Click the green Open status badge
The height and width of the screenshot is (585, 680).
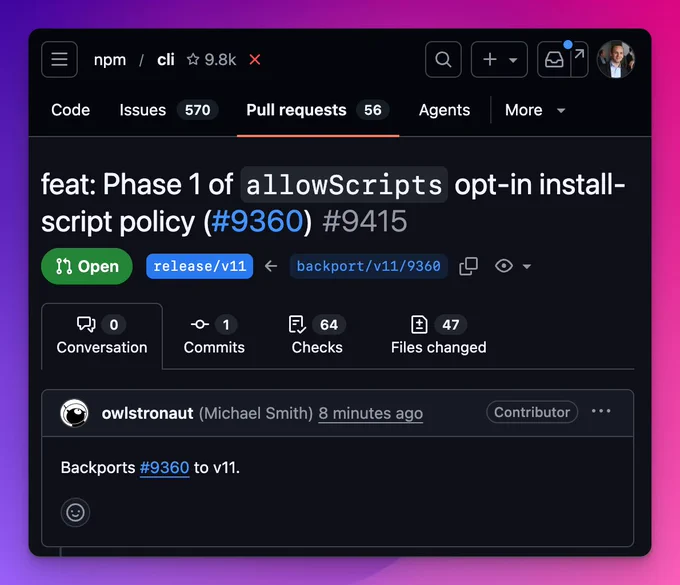point(87,266)
